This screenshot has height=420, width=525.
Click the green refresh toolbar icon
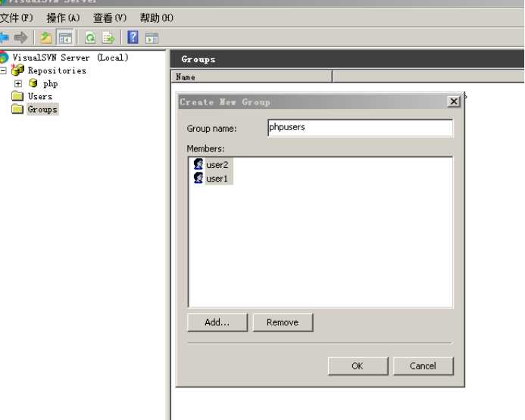[90, 37]
